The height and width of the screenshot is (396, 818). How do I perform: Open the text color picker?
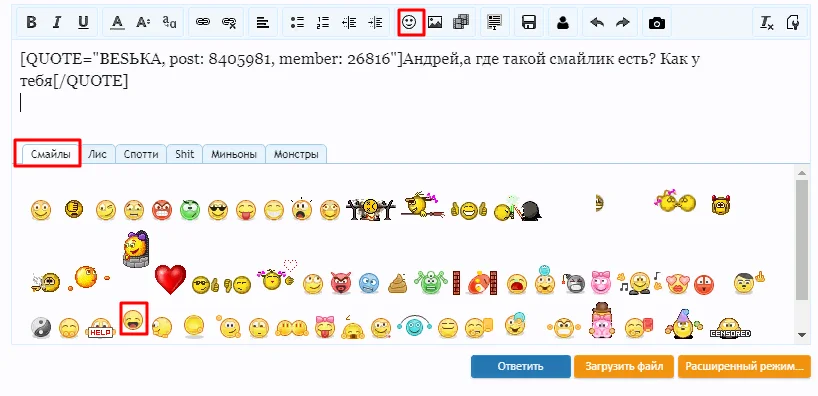118,22
